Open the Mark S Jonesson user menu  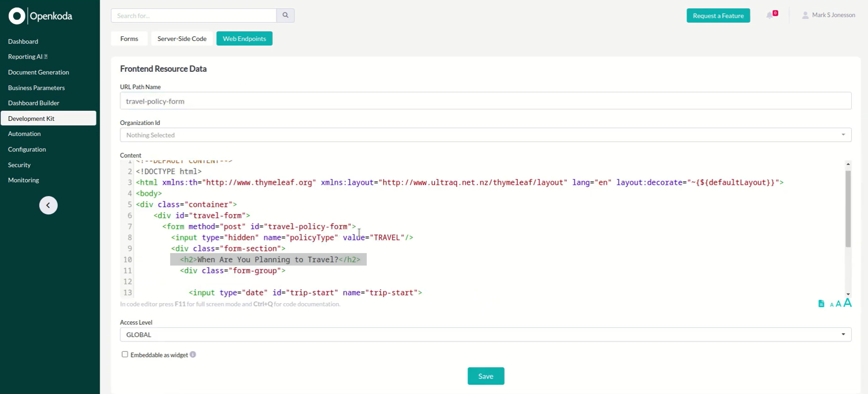pos(828,15)
